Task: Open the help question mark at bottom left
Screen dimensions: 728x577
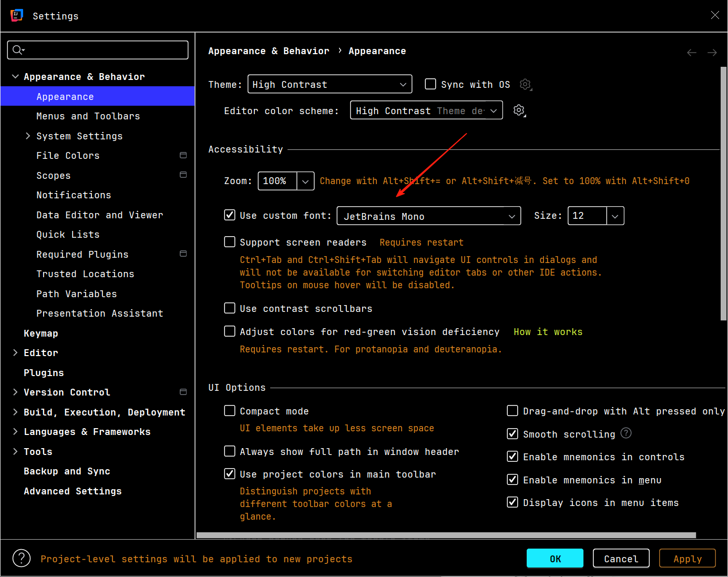Action: (22, 558)
